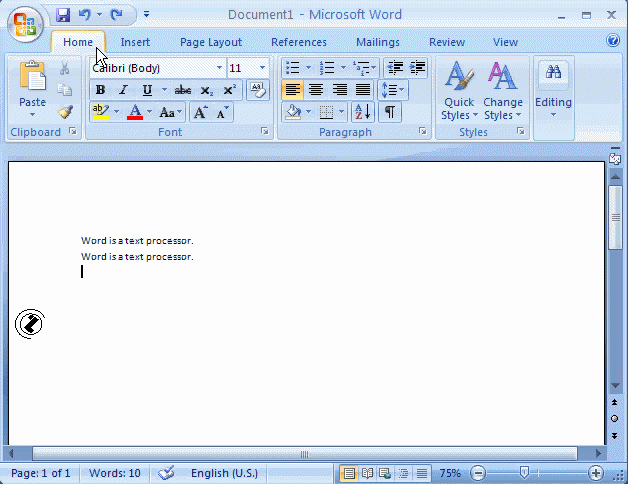The width and height of the screenshot is (628, 484).
Task: Justify the paragraph text
Action: point(363,90)
